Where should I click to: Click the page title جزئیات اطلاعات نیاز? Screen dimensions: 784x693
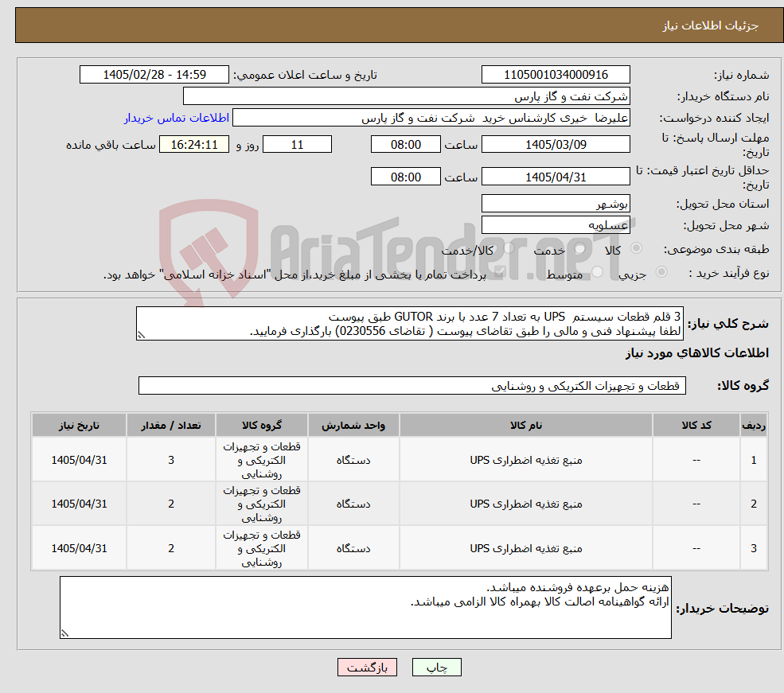(x=711, y=25)
